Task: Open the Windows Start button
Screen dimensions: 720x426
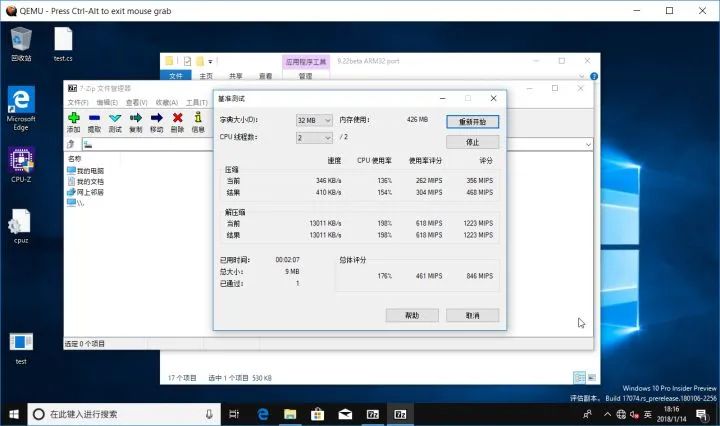Action: (14, 415)
